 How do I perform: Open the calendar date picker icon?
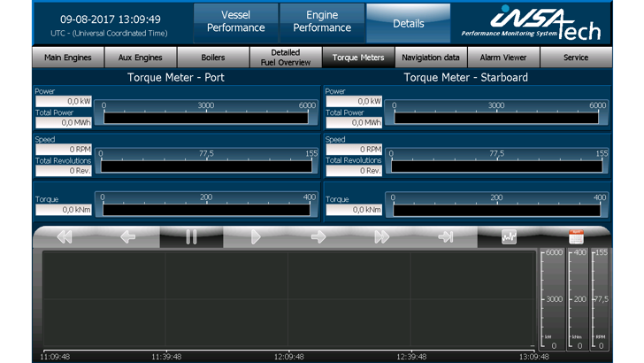pyautogui.click(x=576, y=237)
